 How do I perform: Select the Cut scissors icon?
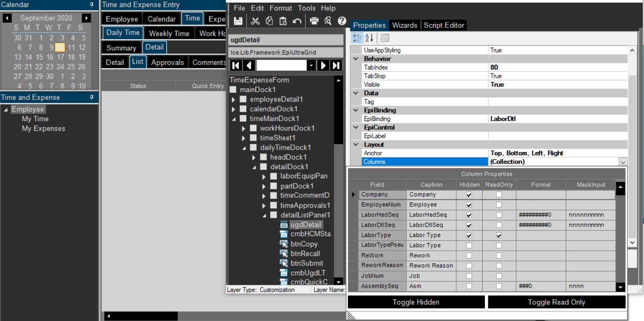255,21
